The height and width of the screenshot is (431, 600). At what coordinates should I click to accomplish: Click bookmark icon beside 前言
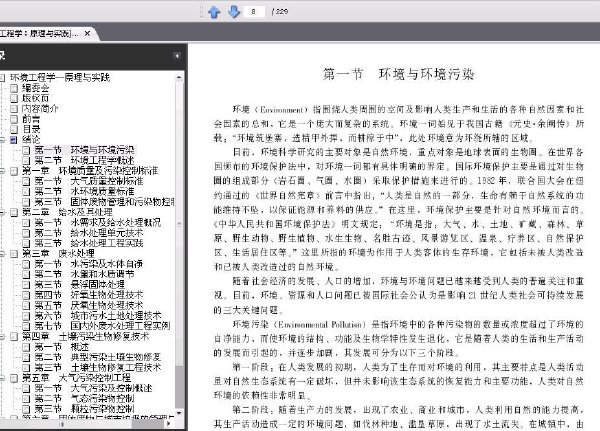coord(14,119)
